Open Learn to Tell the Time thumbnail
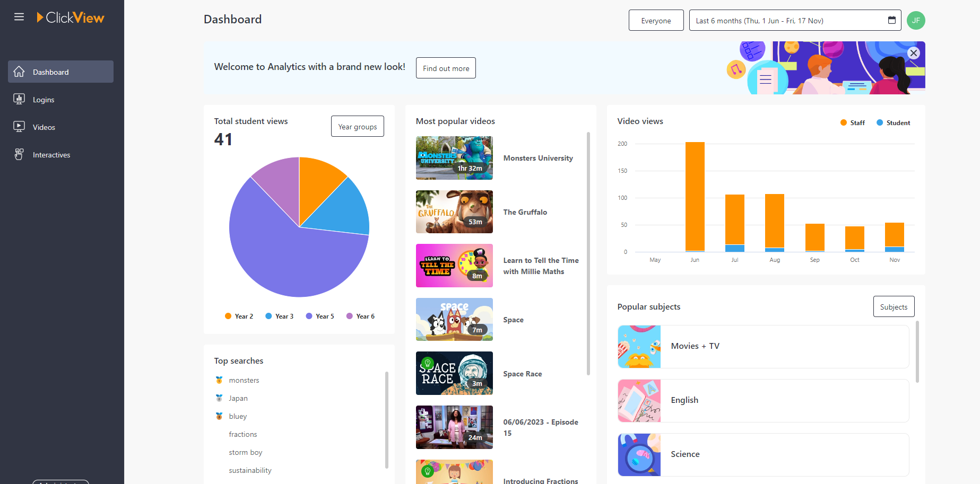This screenshot has height=484, width=980. (454, 266)
